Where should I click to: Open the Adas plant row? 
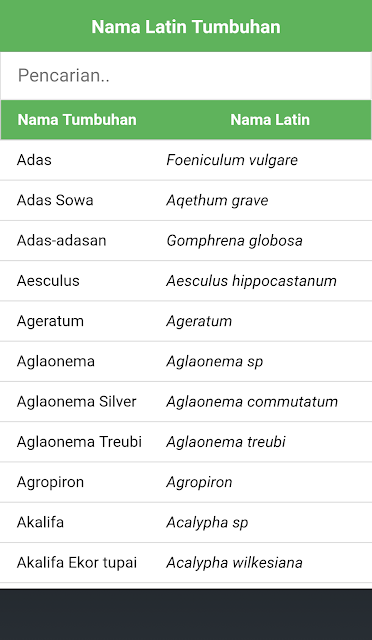(x=186, y=160)
